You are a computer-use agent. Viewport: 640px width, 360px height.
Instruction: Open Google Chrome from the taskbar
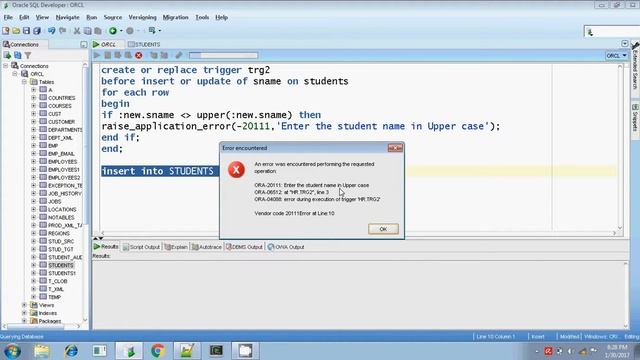[158, 351]
